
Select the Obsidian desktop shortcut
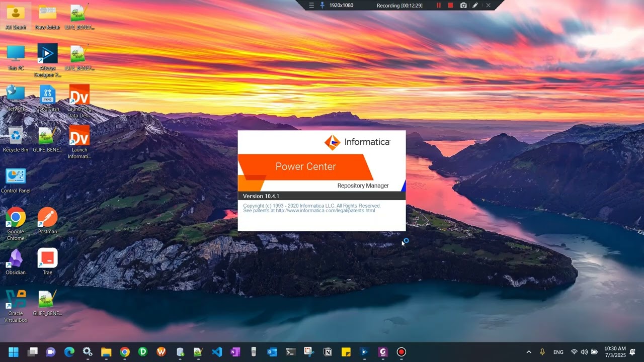16,261
